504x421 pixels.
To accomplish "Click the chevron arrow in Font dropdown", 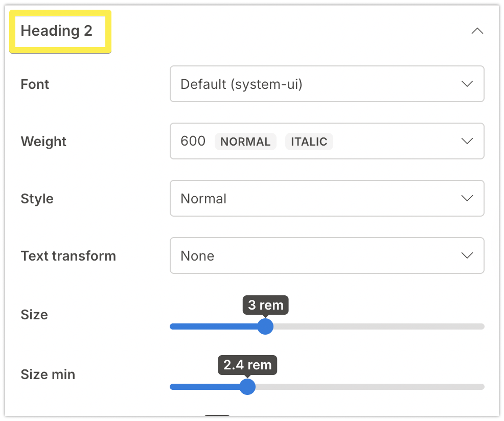I will pyautogui.click(x=467, y=84).
